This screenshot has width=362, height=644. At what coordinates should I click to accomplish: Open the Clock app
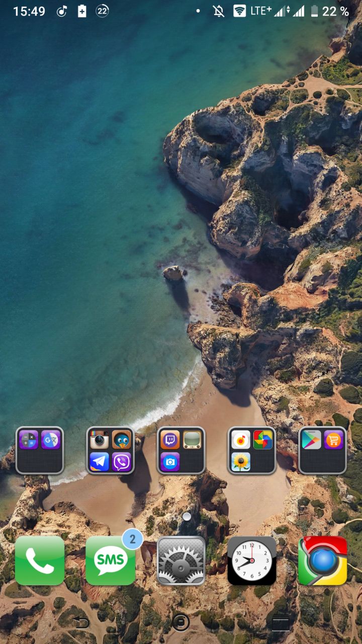pos(252,560)
